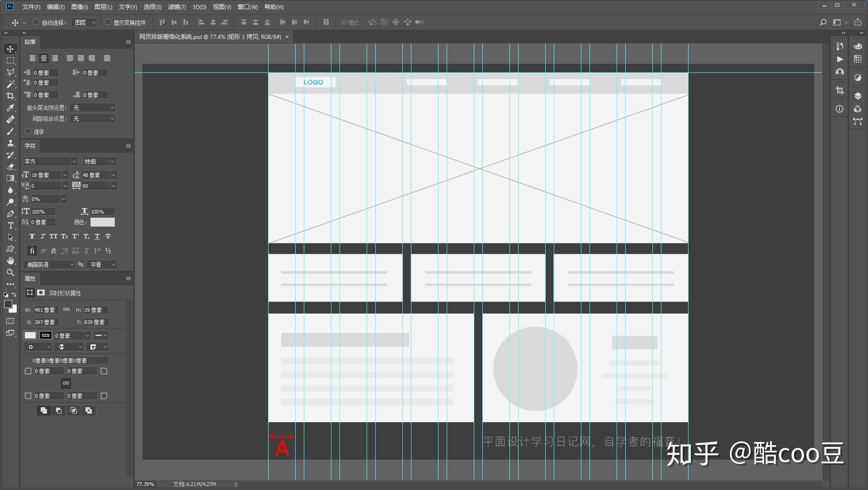
Task: Select the Eraser tool
Action: [x=10, y=167]
